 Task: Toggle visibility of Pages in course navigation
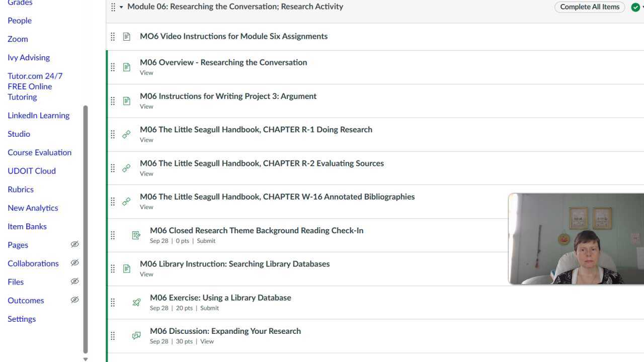tap(74, 244)
